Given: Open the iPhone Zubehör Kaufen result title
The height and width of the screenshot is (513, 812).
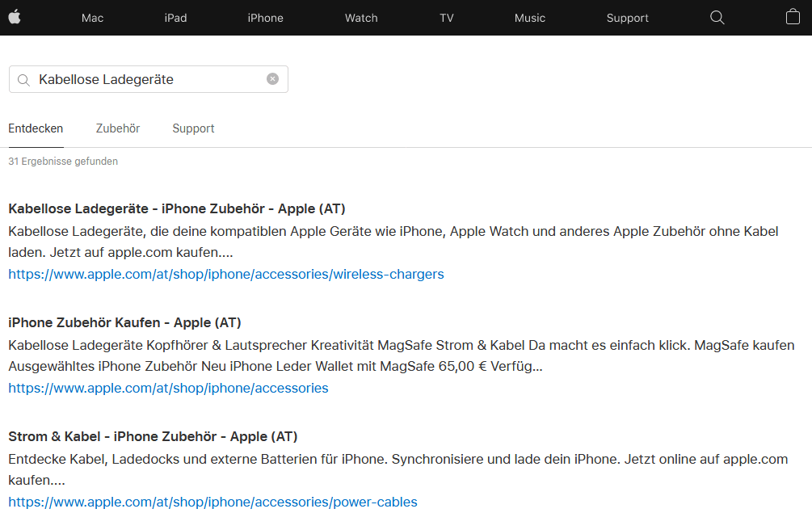Looking at the screenshot, I should (x=124, y=322).
